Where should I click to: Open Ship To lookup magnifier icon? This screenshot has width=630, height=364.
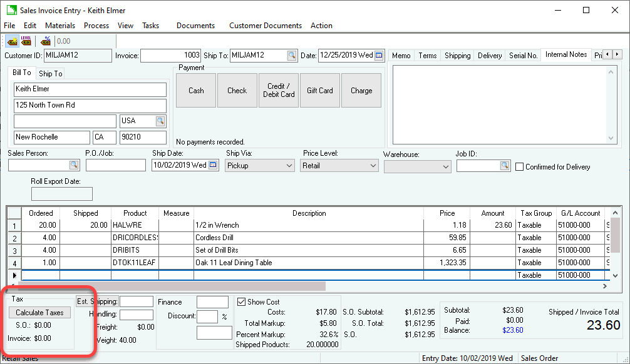[x=292, y=55]
